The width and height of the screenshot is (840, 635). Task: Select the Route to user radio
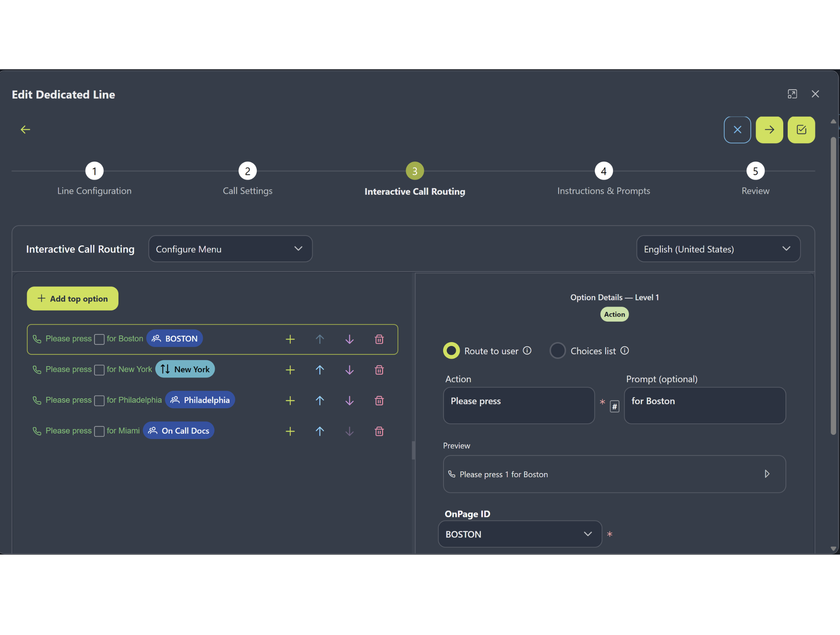tap(451, 351)
